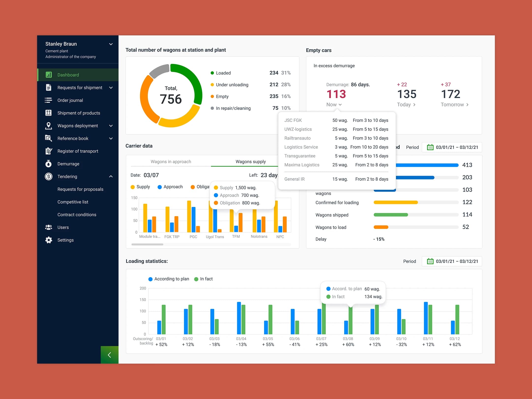The height and width of the screenshot is (399, 532).
Task: Select the UWZ-logistics row in popup
Action: tap(336, 129)
